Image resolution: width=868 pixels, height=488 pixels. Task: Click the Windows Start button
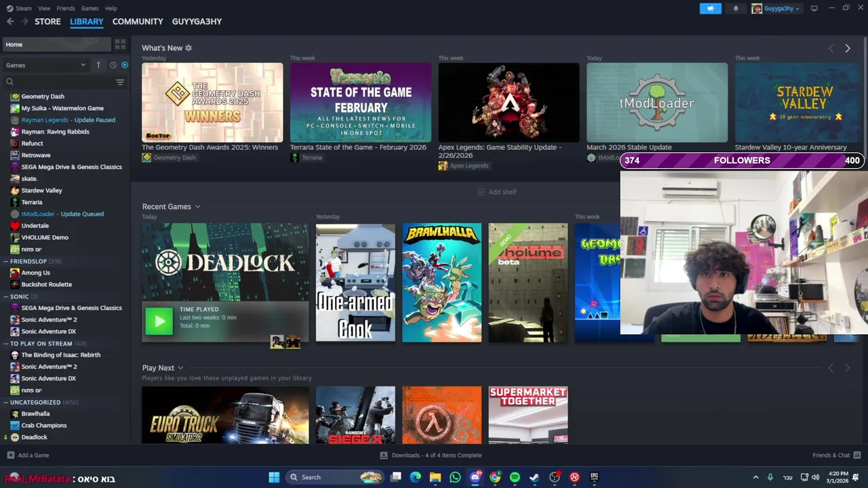(274, 477)
